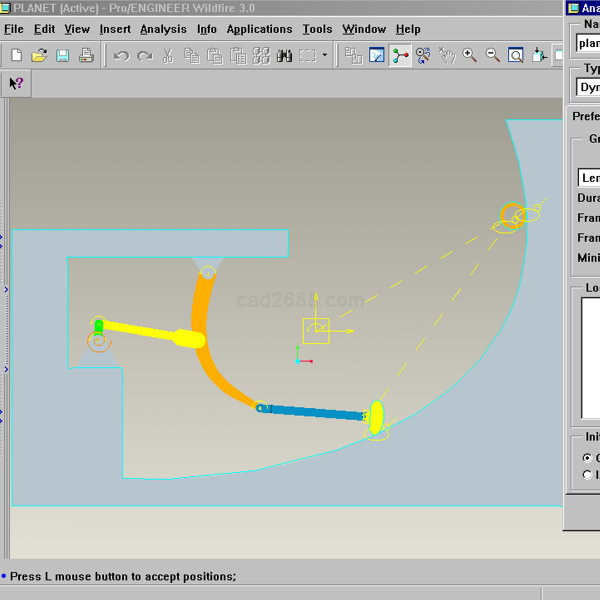Undo the last action via toolbar arrow
The width and height of the screenshot is (600, 600).
[121, 56]
